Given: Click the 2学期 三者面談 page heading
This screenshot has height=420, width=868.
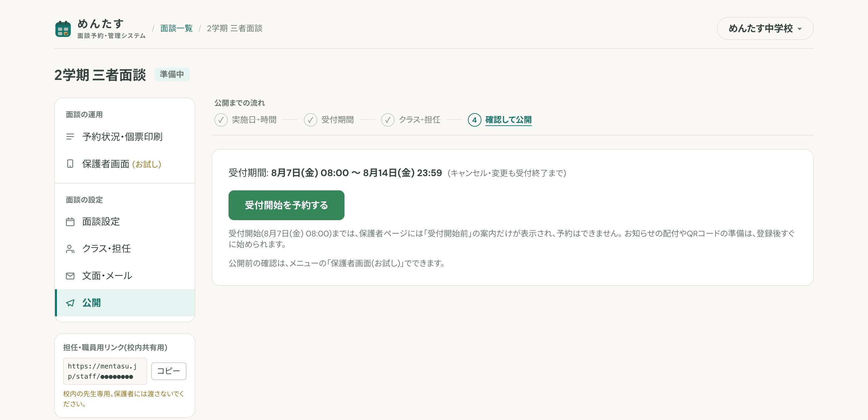Looking at the screenshot, I should 100,75.
